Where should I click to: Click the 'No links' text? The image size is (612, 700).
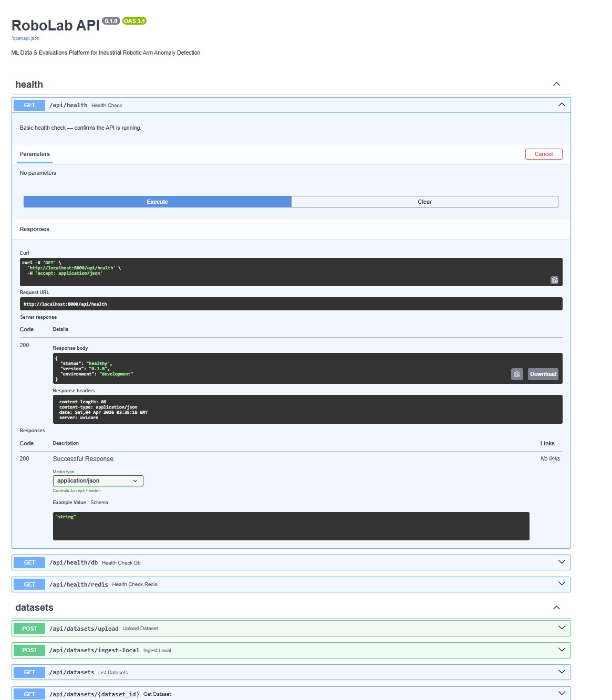coord(550,458)
